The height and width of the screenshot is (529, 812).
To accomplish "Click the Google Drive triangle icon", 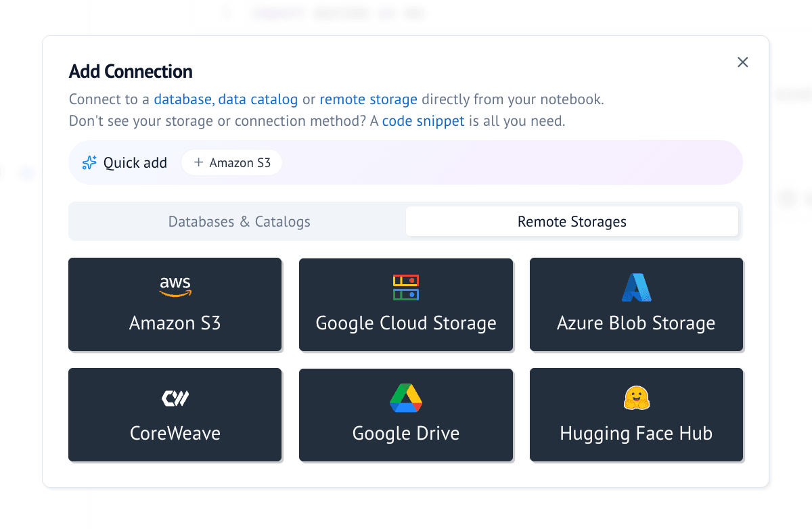I will [x=406, y=398].
